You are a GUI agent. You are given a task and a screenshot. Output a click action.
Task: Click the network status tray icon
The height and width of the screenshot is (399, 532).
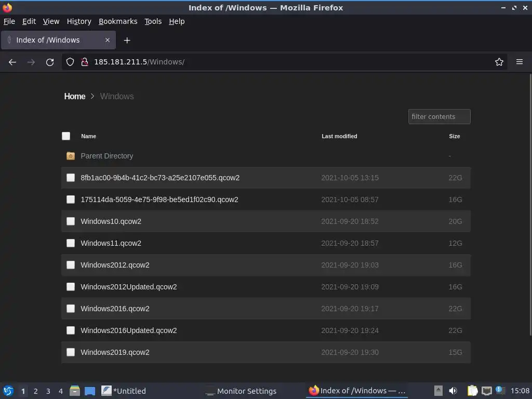[x=486, y=391]
